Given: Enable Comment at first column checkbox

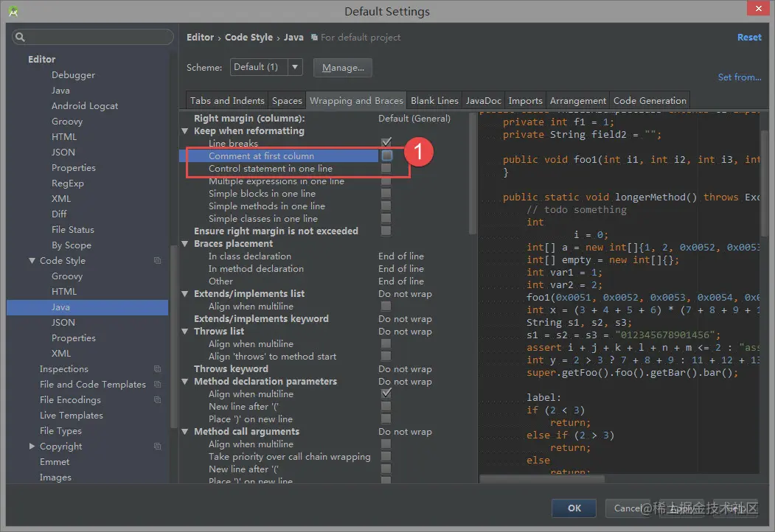Looking at the screenshot, I should (x=386, y=155).
